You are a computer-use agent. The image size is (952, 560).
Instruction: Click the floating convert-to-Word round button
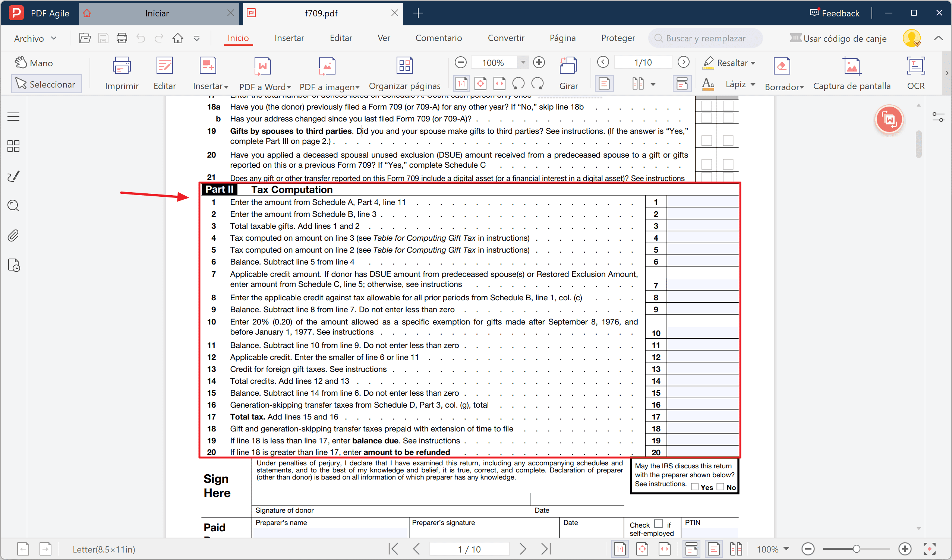point(889,120)
